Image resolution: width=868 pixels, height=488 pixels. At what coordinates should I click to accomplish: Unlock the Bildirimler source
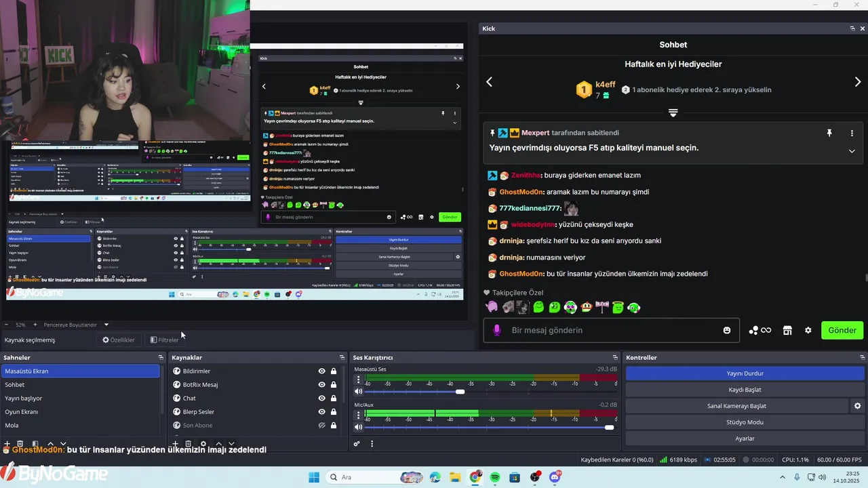click(x=334, y=371)
